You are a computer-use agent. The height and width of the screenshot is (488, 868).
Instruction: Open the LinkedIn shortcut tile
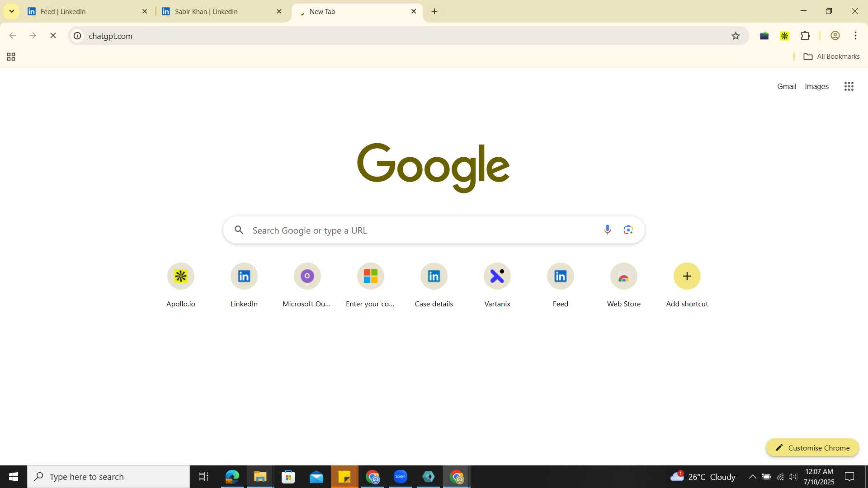(x=244, y=285)
